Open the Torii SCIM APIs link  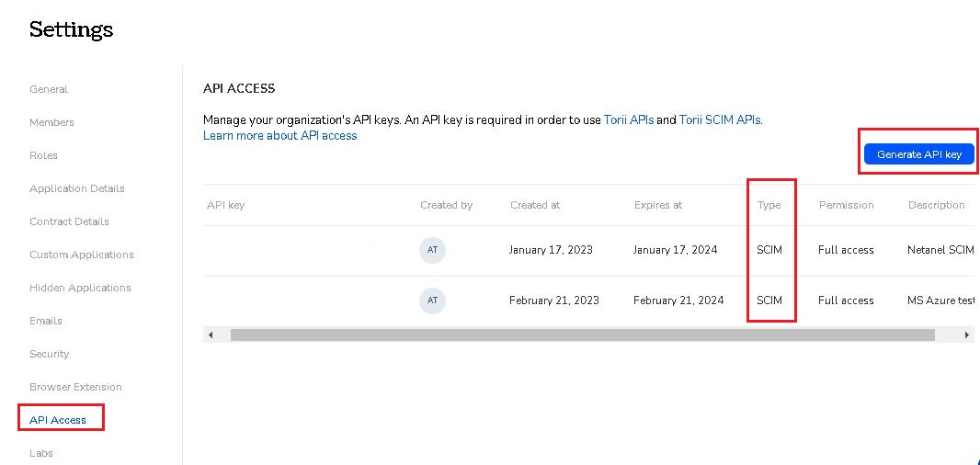point(720,119)
